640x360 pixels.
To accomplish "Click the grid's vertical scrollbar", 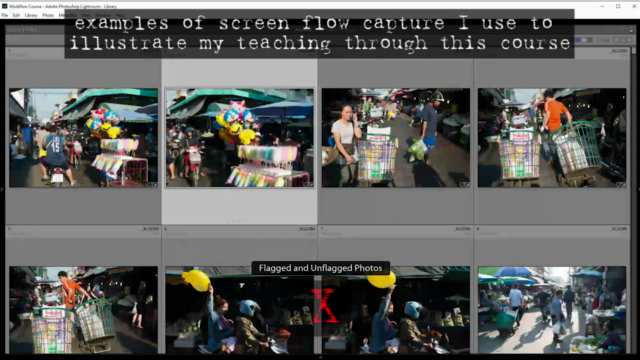I will tap(633, 200).
